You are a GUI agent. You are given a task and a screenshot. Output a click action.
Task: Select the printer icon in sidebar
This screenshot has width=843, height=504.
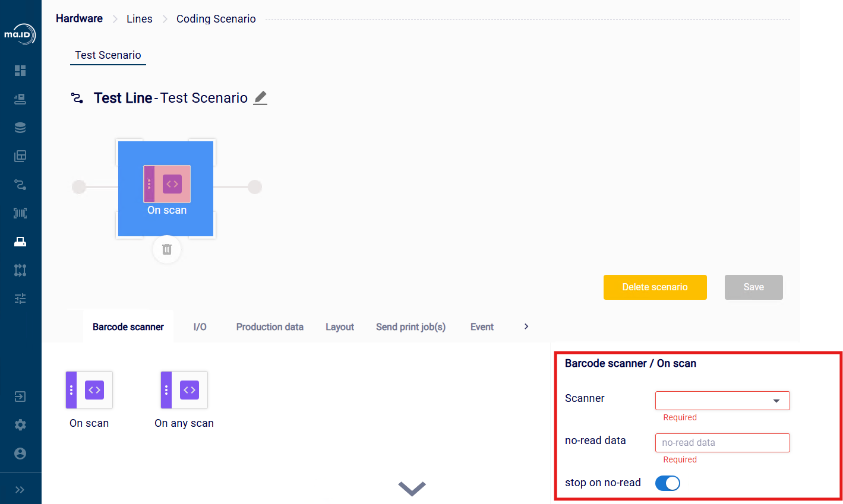20,242
